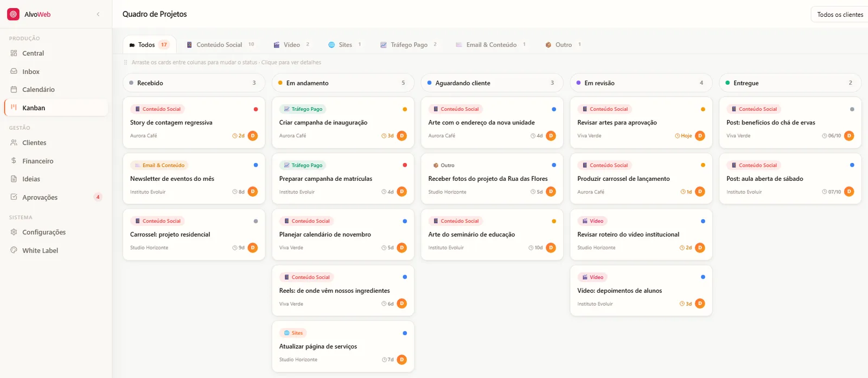Click the Entregue column header
The width and height of the screenshot is (868, 378).
[x=790, y=83]
